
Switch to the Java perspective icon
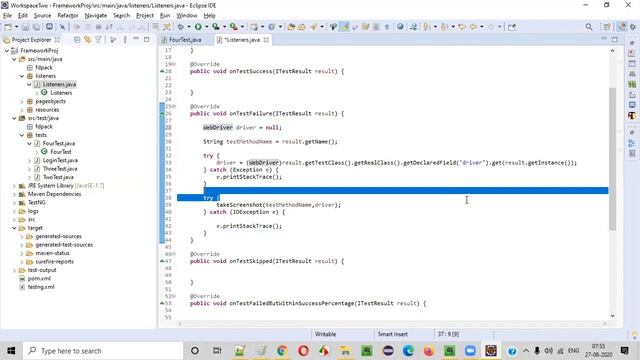pos(622,27)
